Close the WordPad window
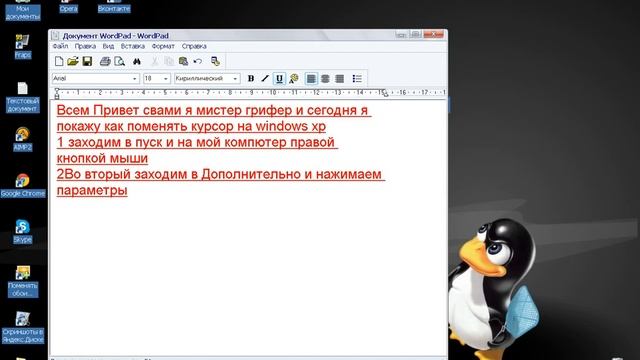The image size is (640, 360). (433, 35)
